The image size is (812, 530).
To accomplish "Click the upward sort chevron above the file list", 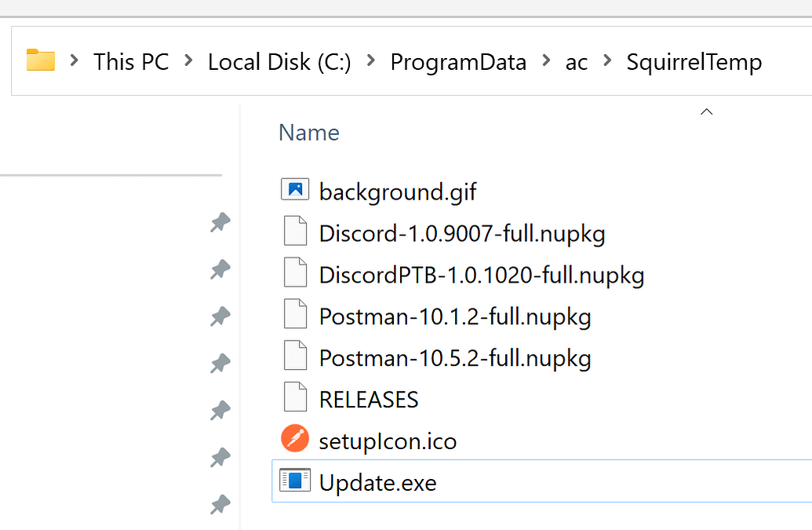I will point(705,111).
